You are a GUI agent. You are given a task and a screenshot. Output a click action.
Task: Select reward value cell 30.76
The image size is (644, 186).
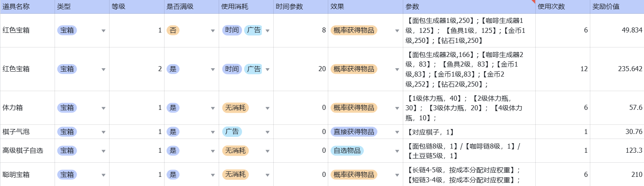(617, 132)
